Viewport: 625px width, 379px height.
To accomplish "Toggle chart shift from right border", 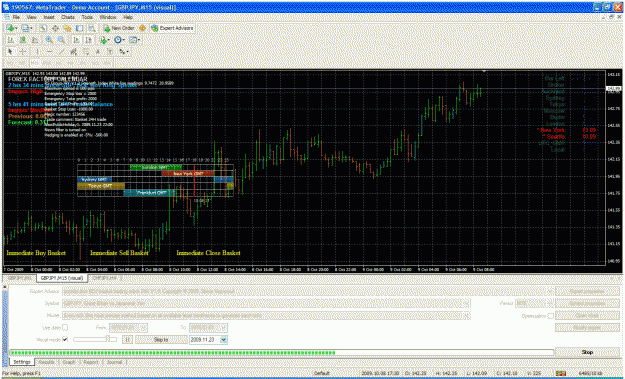I will (88, 40).
